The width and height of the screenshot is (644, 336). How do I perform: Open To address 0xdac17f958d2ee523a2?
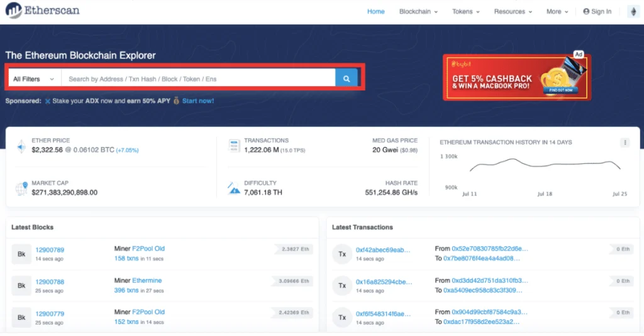click(481, 322)
